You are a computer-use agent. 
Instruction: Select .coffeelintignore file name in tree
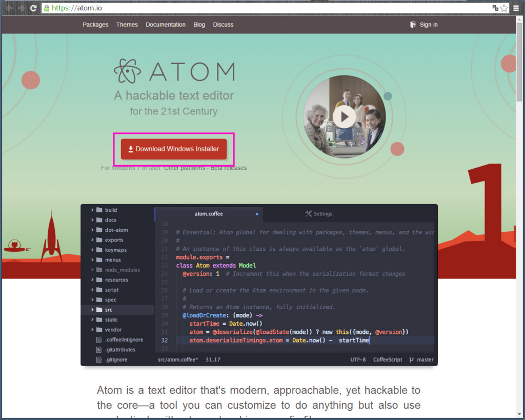pyautogui.click(x=124, y=339)
